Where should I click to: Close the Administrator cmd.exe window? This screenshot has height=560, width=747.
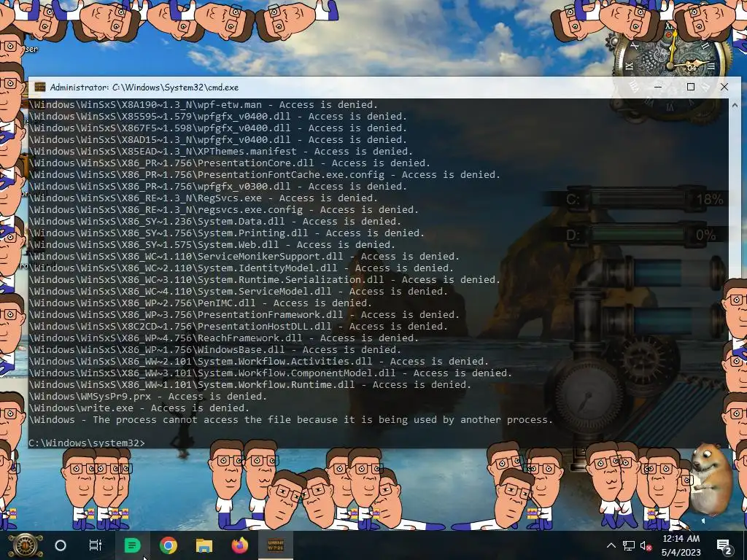[724, 87]
